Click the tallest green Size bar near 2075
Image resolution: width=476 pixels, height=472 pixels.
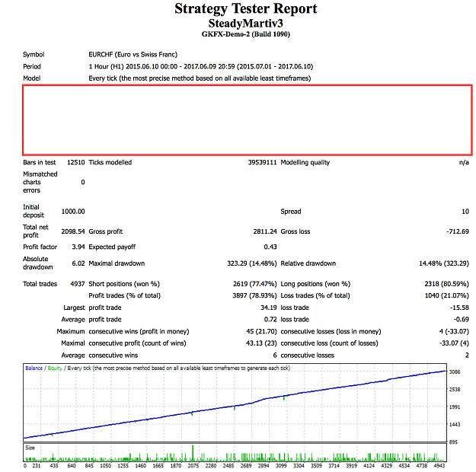pyautogui.click(x=193, y=453)
